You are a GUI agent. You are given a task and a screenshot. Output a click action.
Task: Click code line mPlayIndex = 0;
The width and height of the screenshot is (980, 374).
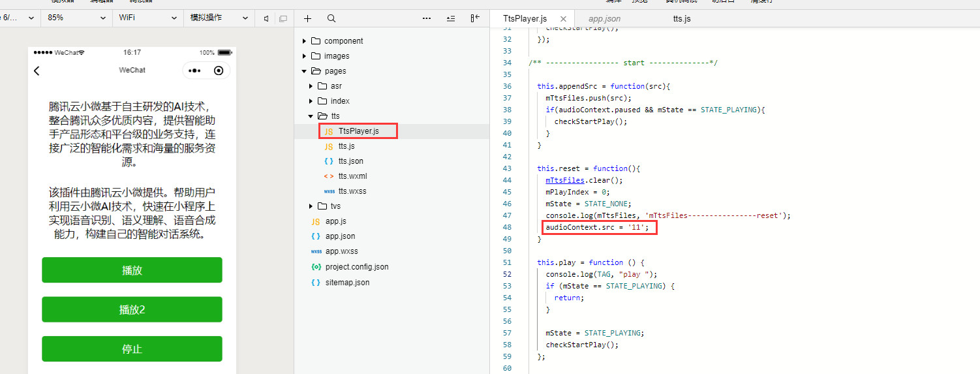pyautogui.click(x=577, y=192)
